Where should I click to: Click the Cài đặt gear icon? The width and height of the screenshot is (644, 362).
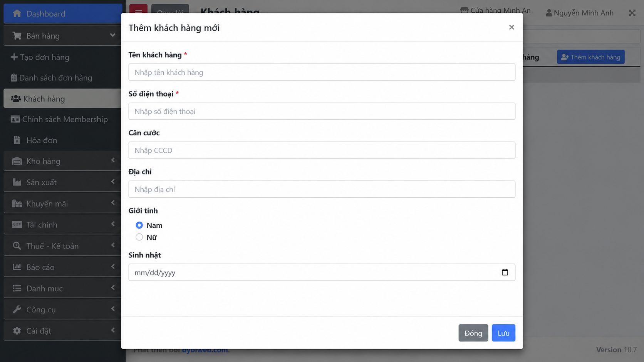click(17, 330)
